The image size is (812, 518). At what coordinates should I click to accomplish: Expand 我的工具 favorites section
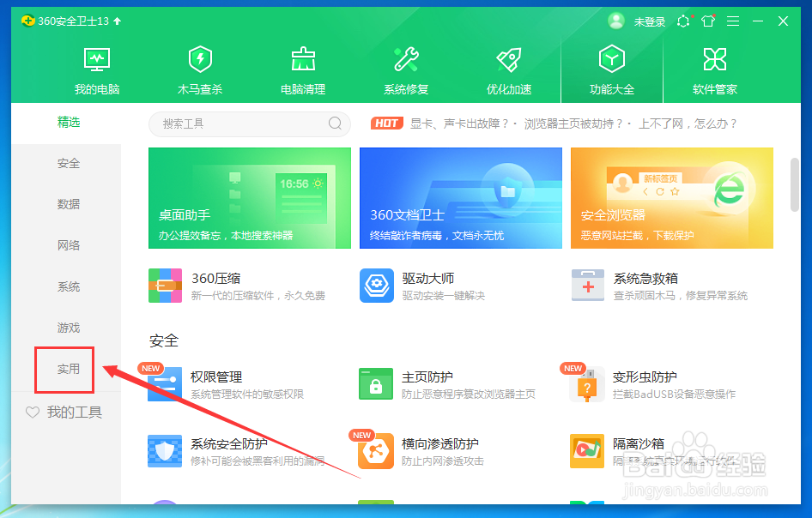click(x=75, y=412)
